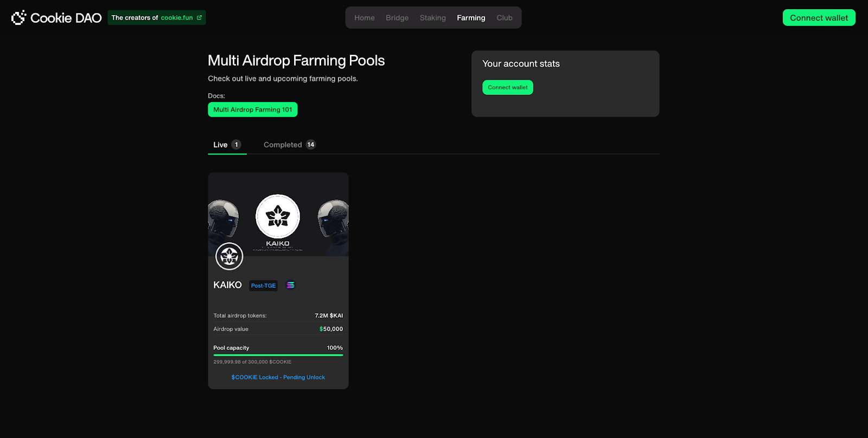Click the Solana chain icon next to Post-TGE
868x438 pixels.
coord(291,285)
